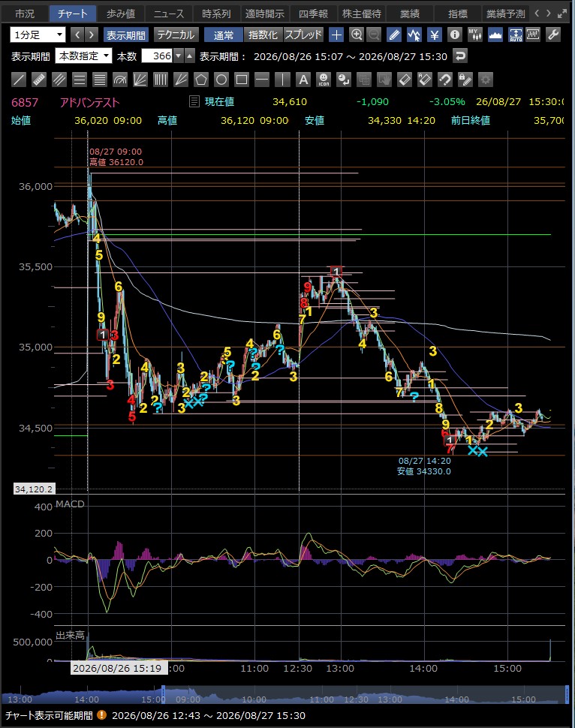The image size is (575, 728).
Task: Click the bar count decrease arrow
Action: (179, 56)
